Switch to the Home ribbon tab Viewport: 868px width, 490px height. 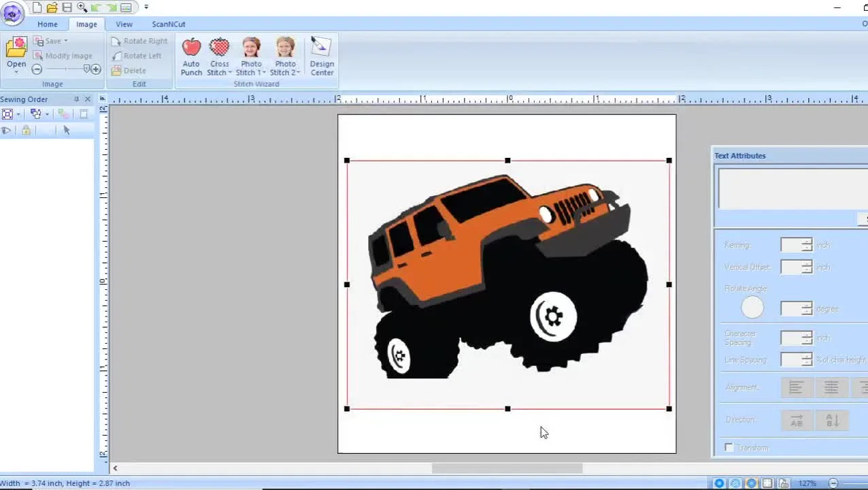click(48, 24)
